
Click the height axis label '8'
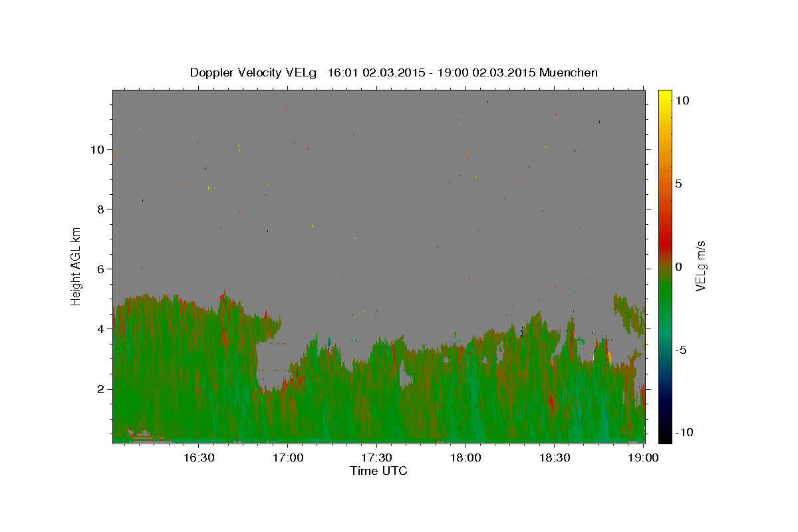tap(101, 209)
